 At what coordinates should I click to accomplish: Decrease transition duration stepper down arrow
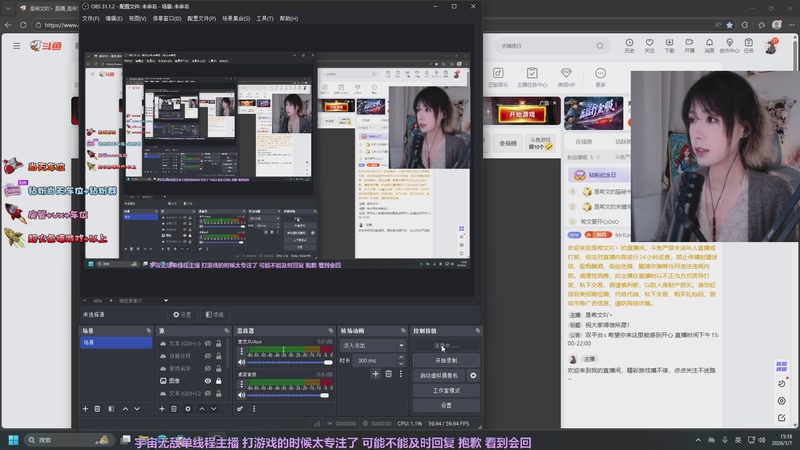pos(401,364)
